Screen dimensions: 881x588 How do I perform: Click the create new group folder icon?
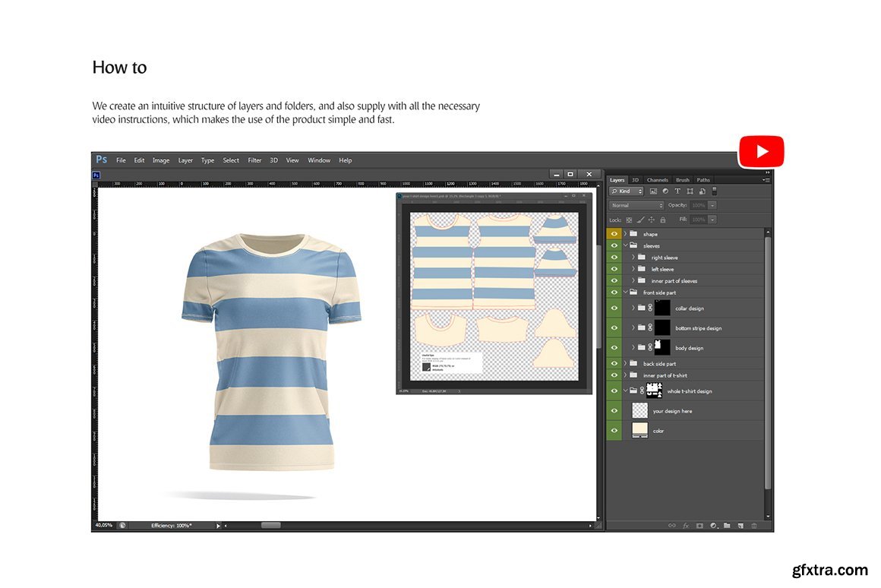coord(727,525)
